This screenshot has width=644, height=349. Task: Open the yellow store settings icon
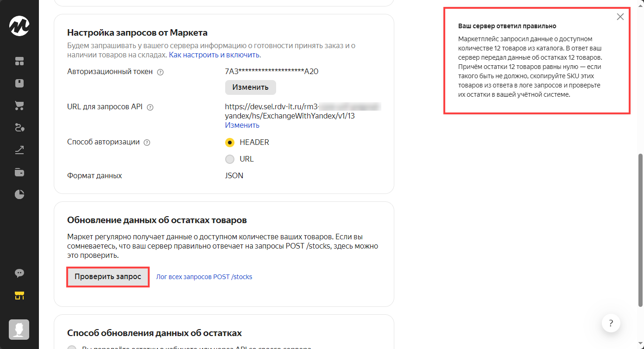coord(19,295)
